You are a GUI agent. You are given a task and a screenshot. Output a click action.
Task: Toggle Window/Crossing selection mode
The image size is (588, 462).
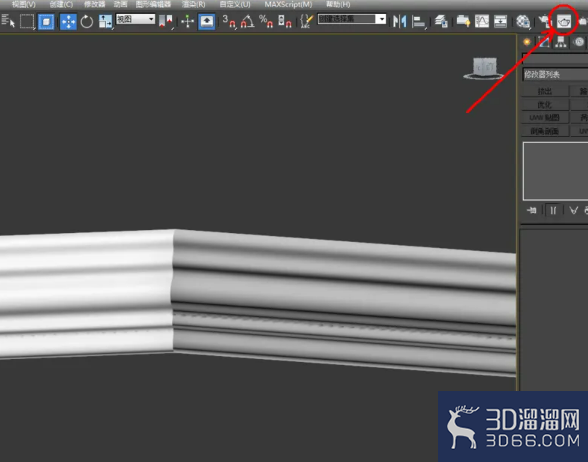point(46,21)
